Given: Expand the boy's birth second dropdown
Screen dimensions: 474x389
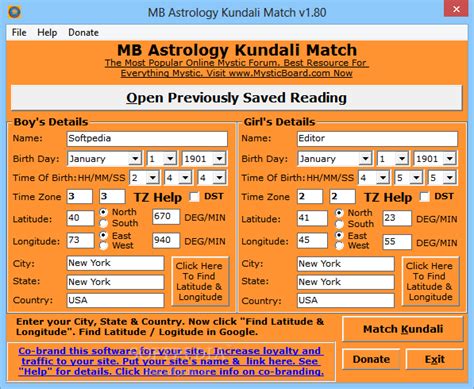Looking at the screenshot, I should (220, 178).
